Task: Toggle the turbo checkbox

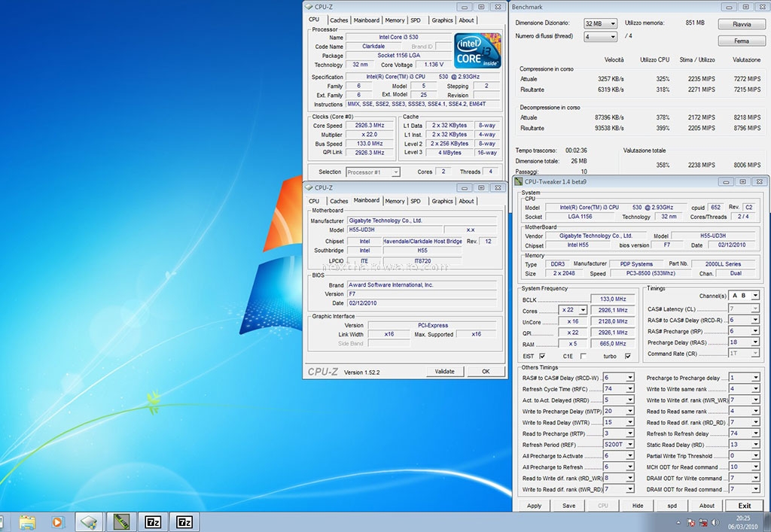Action: (628, 356)
